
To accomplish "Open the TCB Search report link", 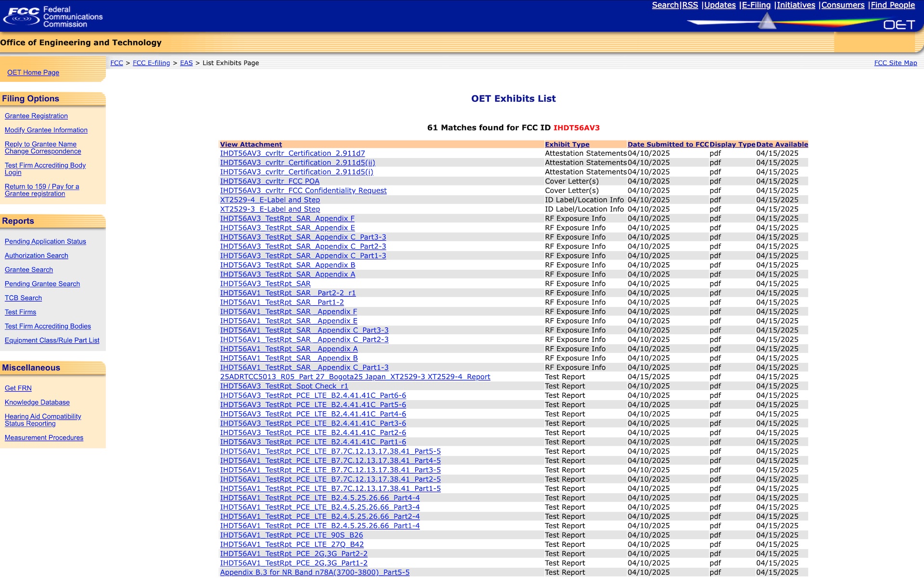I will (x=23, y=298).
